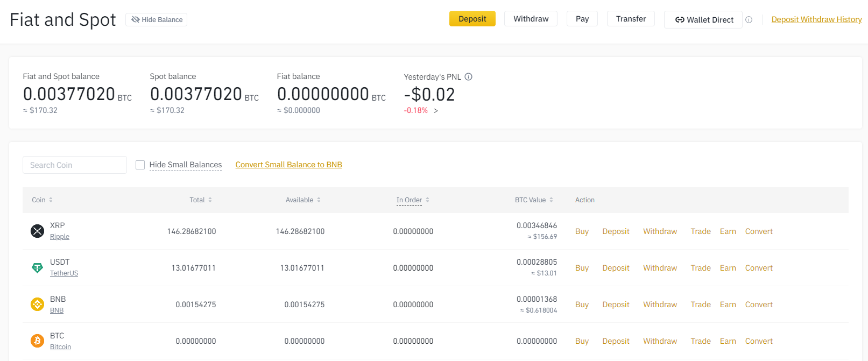
Task: Click Withdraw in the XRP row
Action: [x=660, y=231]
